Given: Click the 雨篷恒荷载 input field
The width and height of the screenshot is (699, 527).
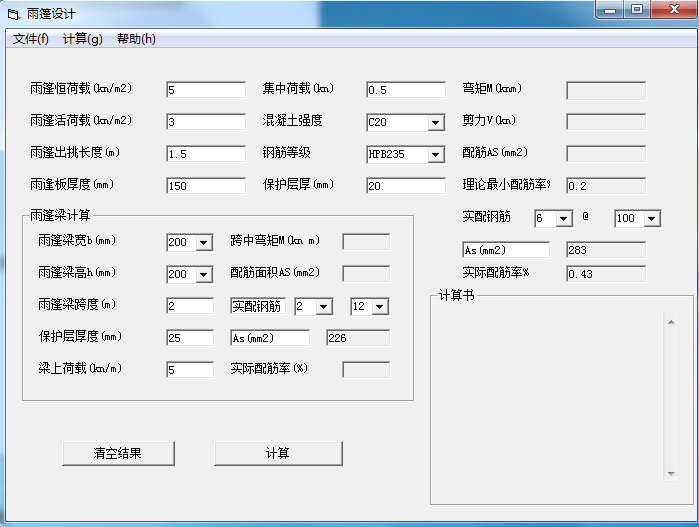Looking at the screenshot, I should point(206,90).
